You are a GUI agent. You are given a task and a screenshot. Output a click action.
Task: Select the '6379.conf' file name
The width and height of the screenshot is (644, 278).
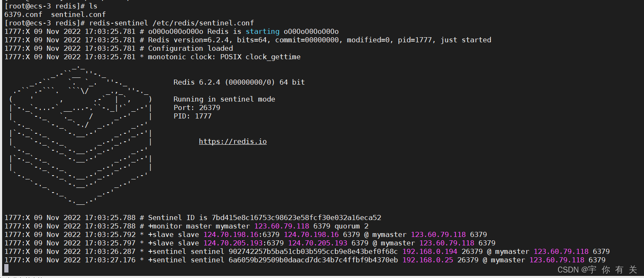coord(23,14)
